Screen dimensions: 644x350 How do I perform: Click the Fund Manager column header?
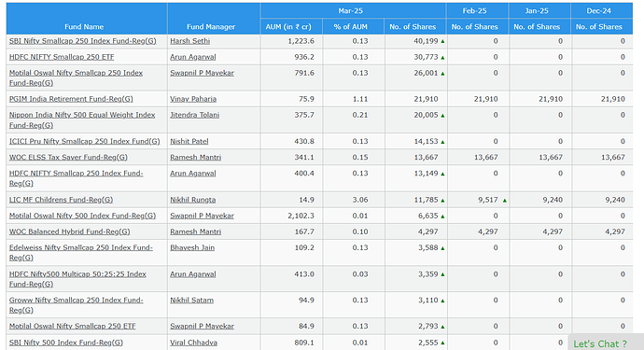[x=211, y=27]
